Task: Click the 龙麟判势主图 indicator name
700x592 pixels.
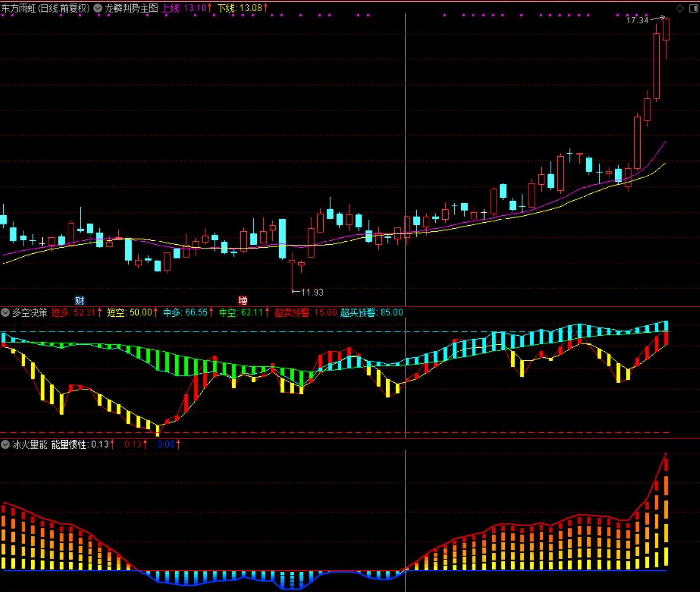Action: coord(131,8)
